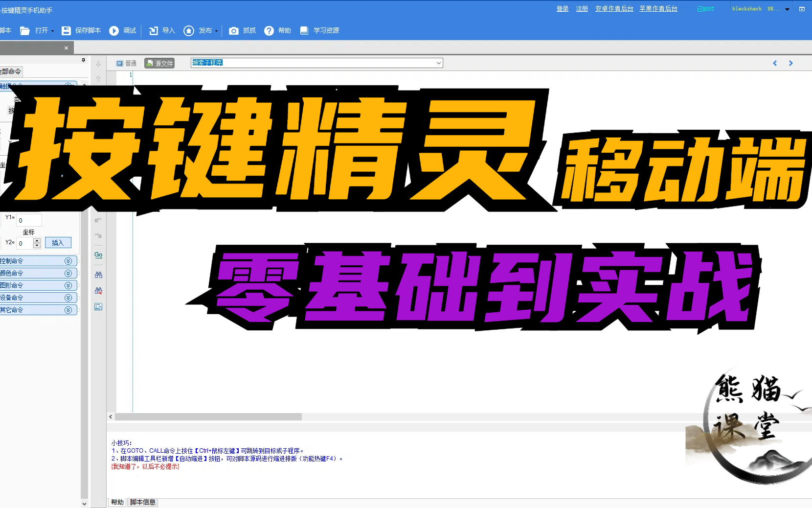Click the 导入 import icon
Screen dimensions: 812x508
[x=153, y=31]
